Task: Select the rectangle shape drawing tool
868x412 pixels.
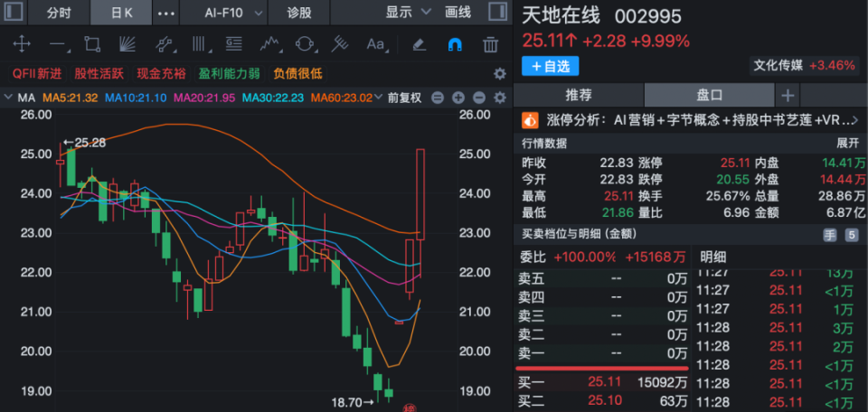Action: [91, 43]
